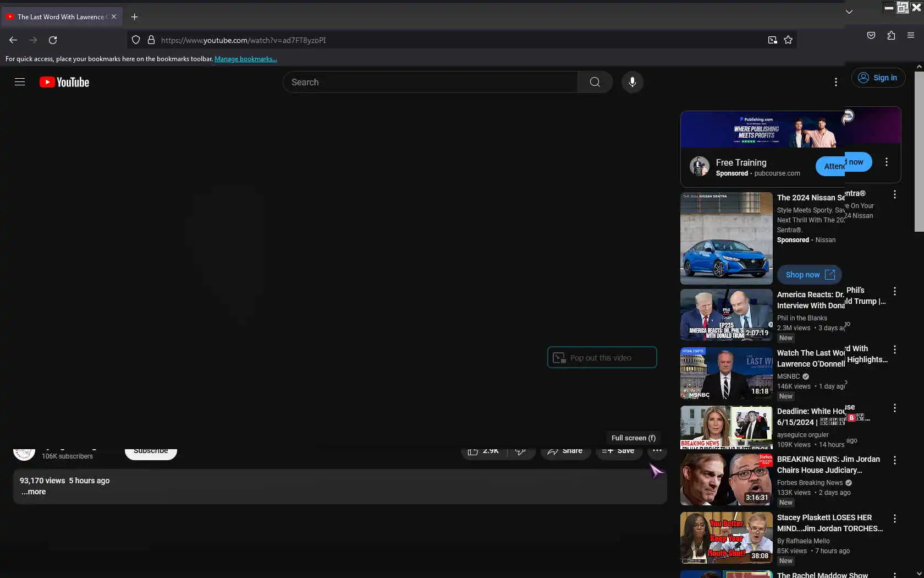This screenshot has height=578, width=924.
Task: Like the video with thumbs up
Action: tap(483, 451)
